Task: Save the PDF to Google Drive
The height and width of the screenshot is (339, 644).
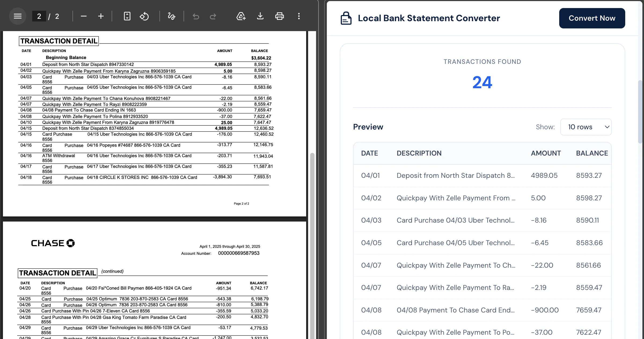Action: click(x=241, y=16)
